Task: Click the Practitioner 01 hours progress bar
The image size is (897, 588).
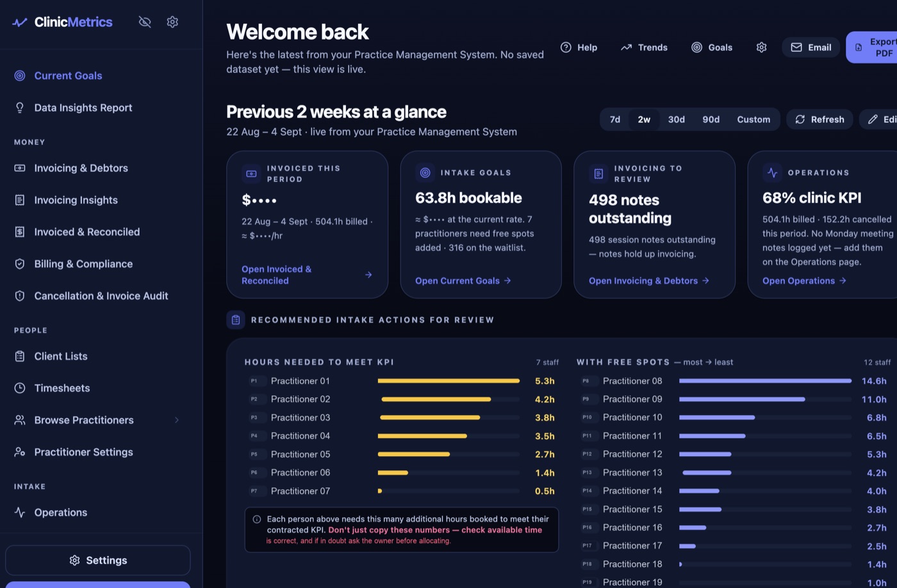Action: (x=448, y=381)
